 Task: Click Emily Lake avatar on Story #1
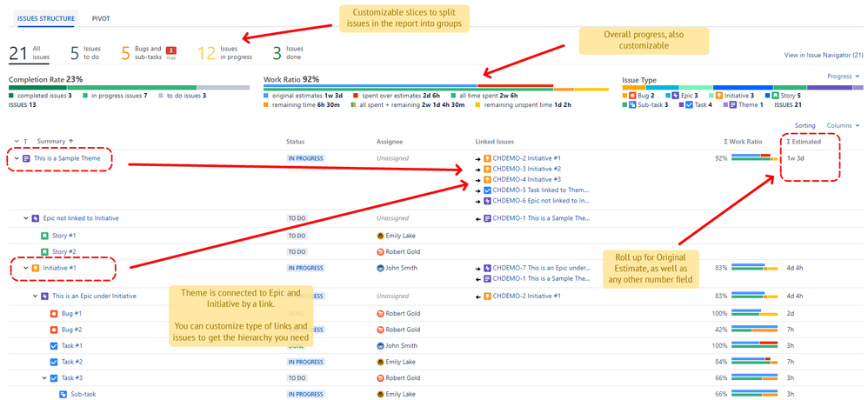pyautogui.click(x=380, y=236)
